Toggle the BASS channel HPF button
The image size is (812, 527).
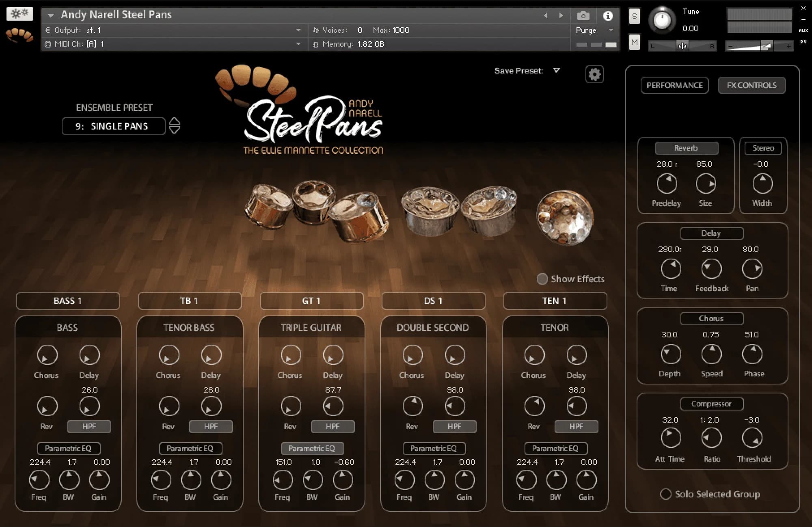89,426
